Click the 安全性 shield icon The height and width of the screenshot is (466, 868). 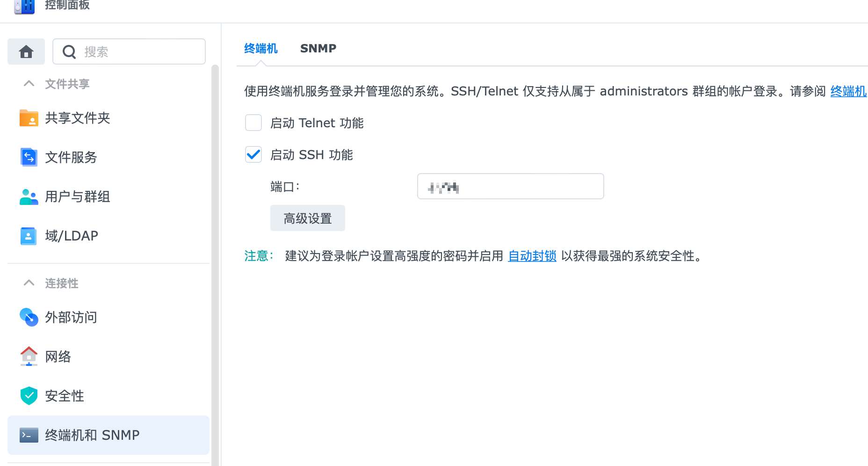[x=29, y=396]
